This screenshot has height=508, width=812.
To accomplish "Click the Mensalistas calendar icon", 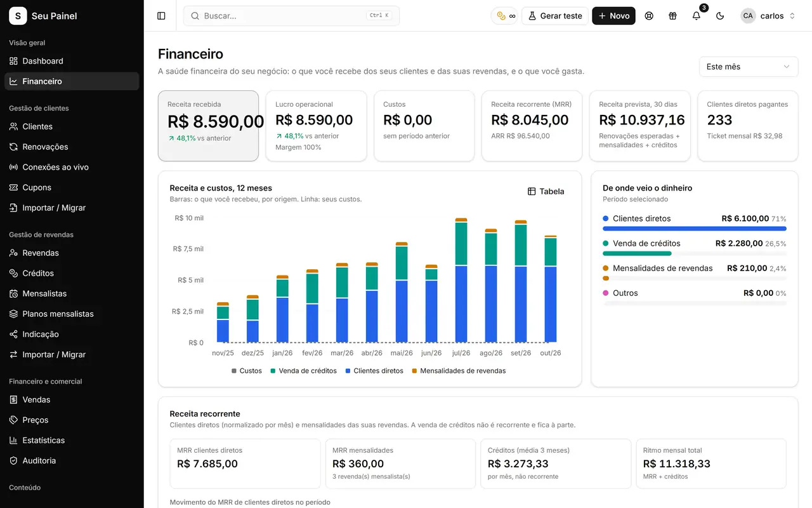I will (13, 293).
